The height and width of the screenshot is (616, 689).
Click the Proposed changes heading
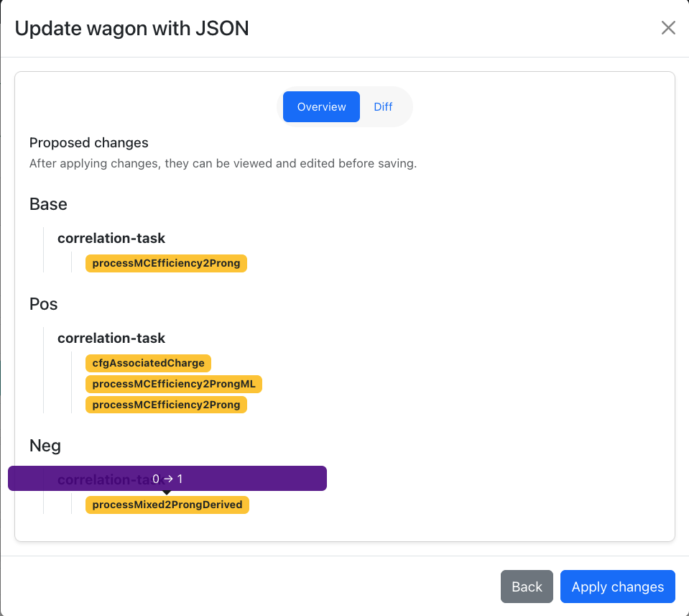click(x=89, y=142)
